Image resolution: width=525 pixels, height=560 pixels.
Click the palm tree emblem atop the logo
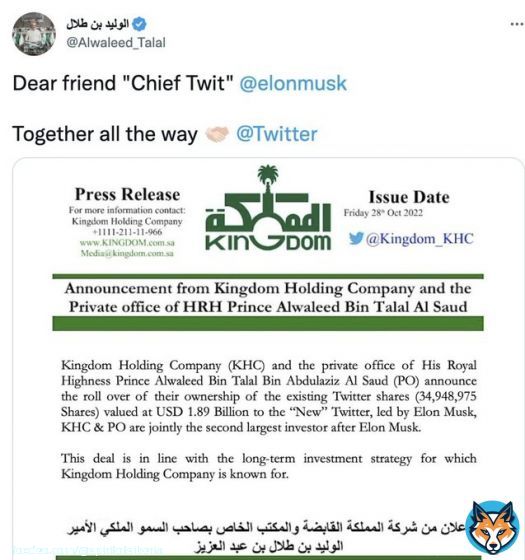pyautogui.click(x=268, y=174)
